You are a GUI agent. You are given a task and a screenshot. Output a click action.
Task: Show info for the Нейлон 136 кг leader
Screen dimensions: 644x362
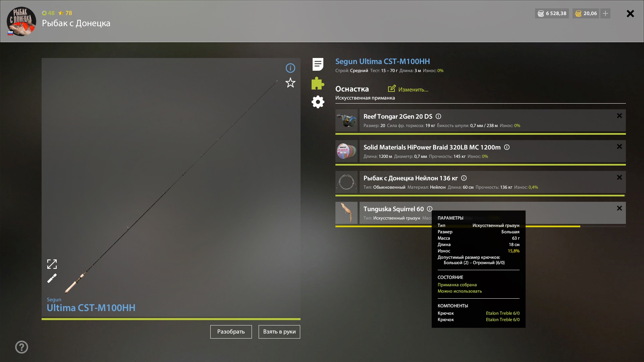[x=464, y=178]
